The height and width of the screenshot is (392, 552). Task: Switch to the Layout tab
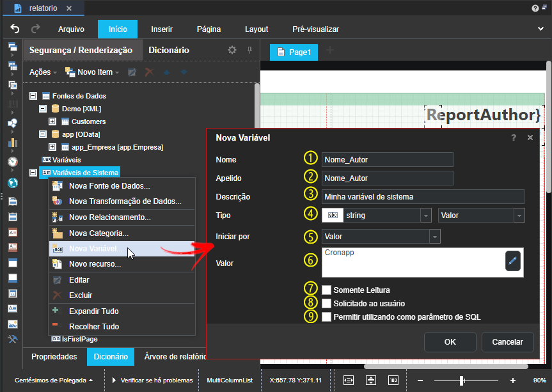(x=256, y=29)
